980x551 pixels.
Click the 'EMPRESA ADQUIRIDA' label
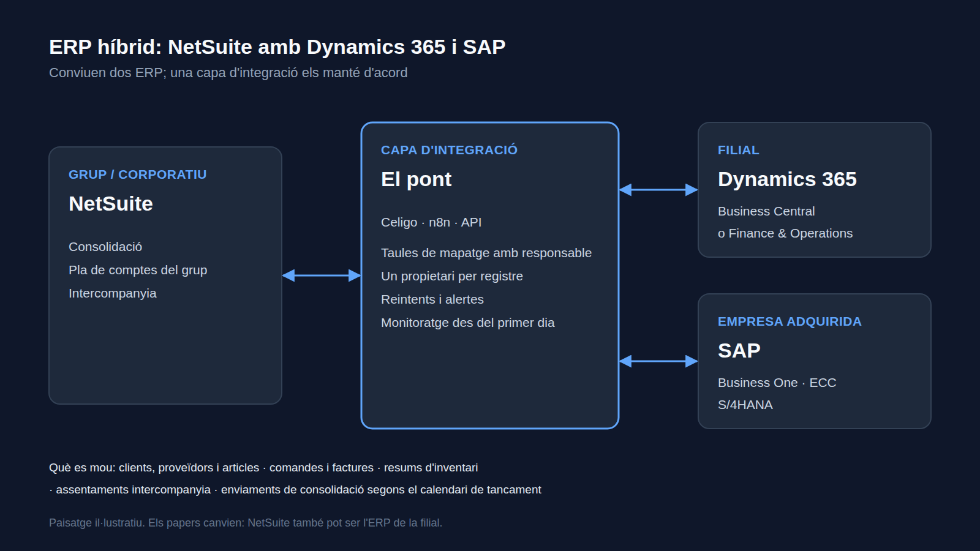click(x=790, y=321)
